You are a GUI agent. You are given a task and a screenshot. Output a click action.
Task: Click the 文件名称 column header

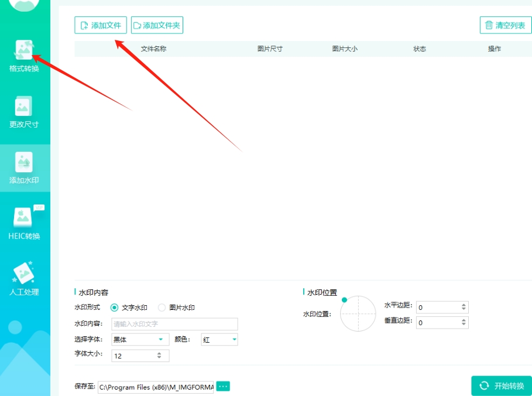tap(153, 49)
